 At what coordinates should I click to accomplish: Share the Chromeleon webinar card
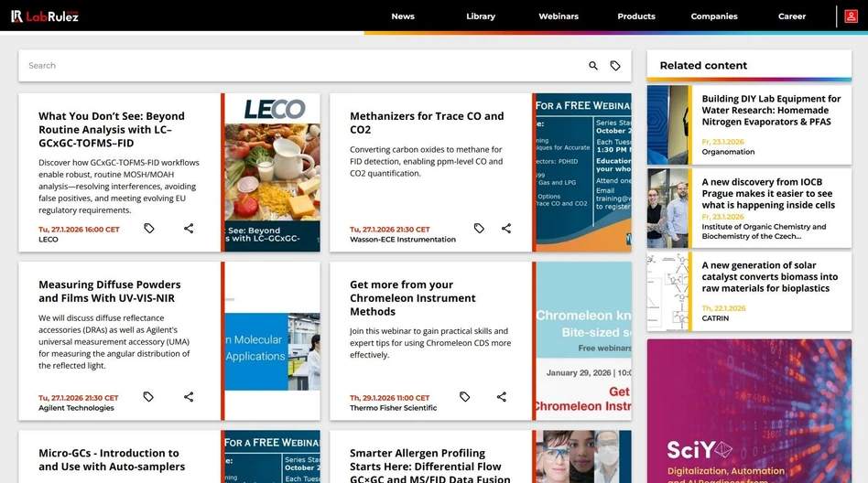[x=502, y=397]
